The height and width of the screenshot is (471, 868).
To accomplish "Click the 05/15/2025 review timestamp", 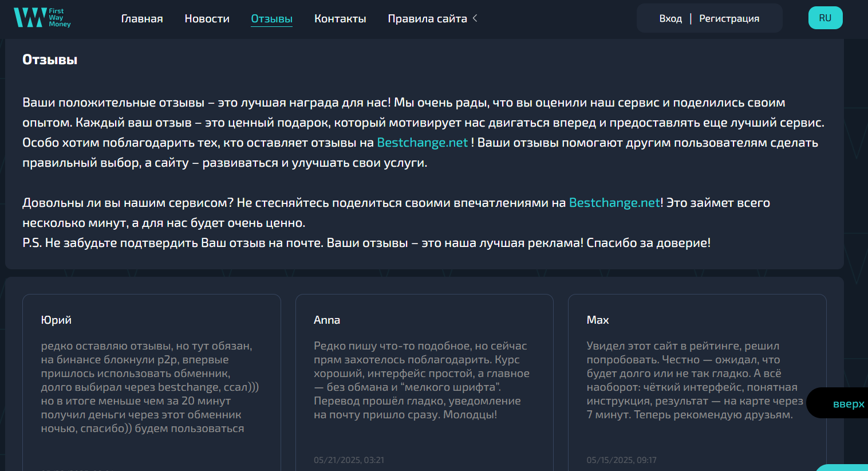I will click(x=621, y=460).
